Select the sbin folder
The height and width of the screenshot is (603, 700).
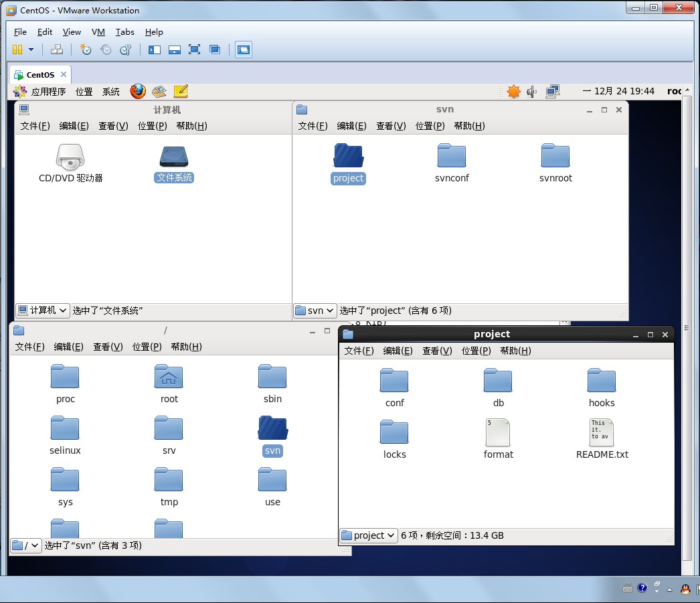(x=272, y=384)
